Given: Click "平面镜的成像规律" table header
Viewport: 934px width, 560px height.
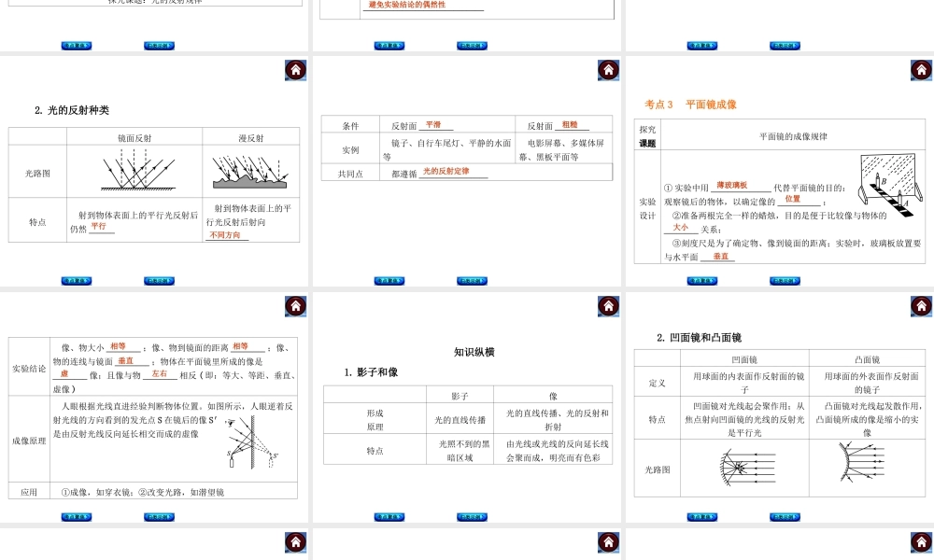Looking at the screenshot, I should click(793, 136).
